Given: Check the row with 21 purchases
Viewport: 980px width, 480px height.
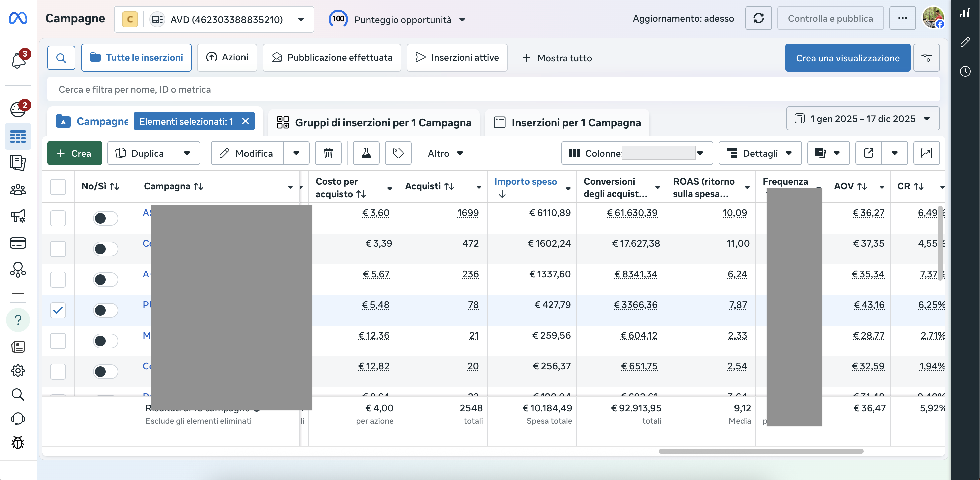Looking at the screenshot, I should (x=58, y=341).
